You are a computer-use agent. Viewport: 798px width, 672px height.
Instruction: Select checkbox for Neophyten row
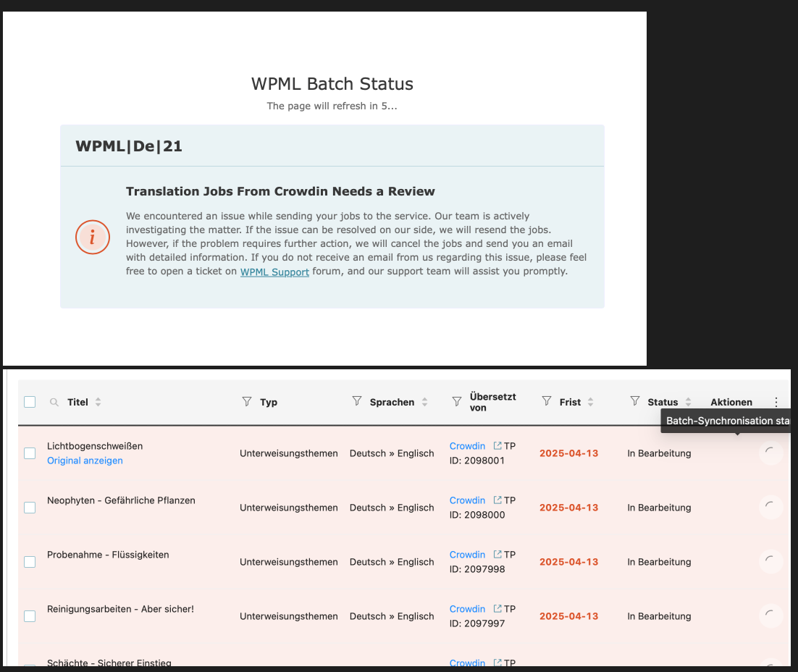(x=30, y=508)
